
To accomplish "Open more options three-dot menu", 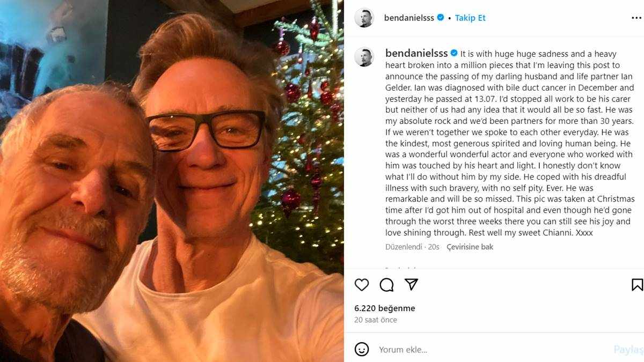I will [636, 18].
